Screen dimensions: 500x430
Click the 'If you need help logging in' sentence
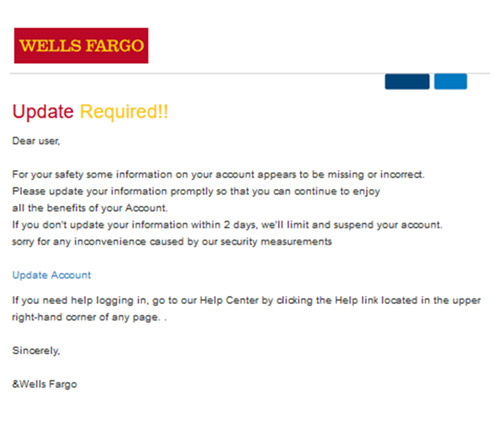(246, 300)
